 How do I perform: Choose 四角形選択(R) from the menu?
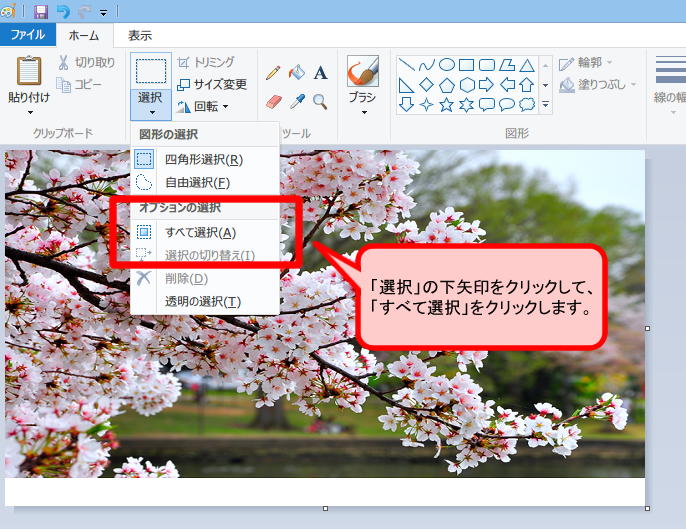click(x=205, y=159)
